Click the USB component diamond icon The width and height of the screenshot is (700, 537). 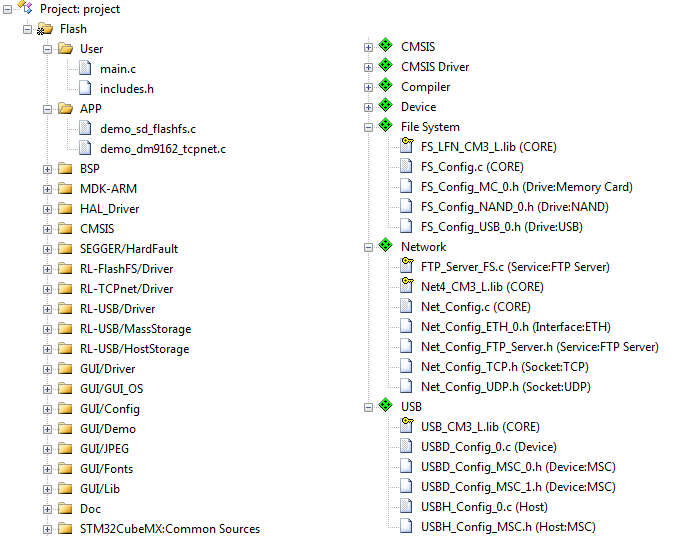click(x=386, y=405)
